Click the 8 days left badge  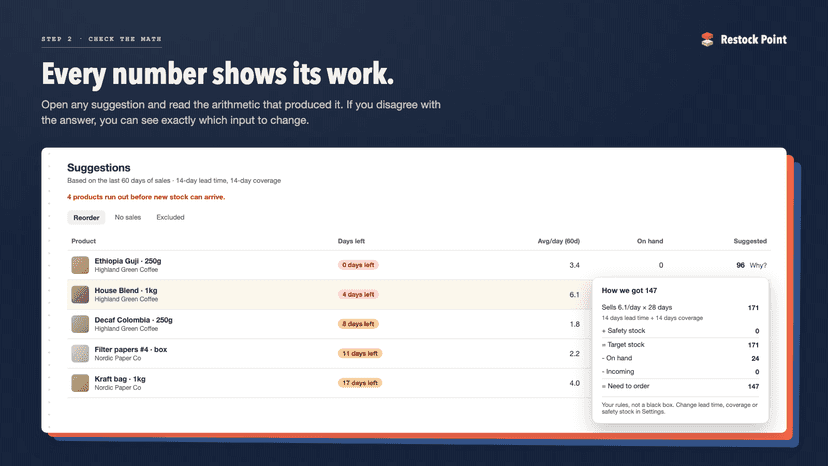point(358,324)
